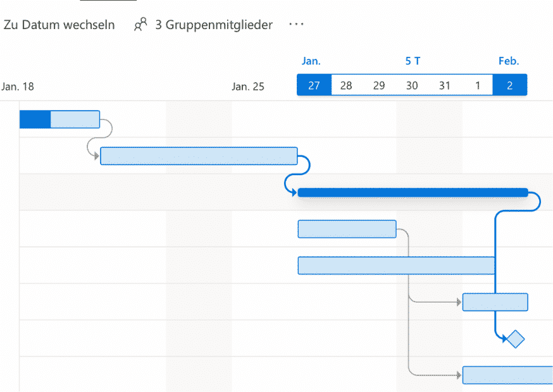Select day 31 in the timeline header
The image size is (553, 392).
[x=445, y=85]
